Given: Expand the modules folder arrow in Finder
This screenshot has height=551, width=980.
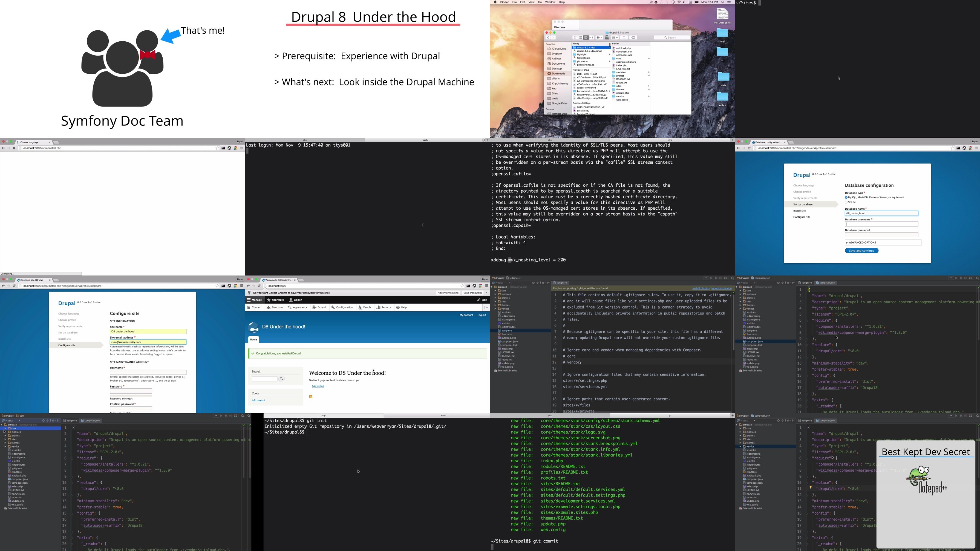Looking at the screenshot, I should pyautogui.click(x=649, y=72).
